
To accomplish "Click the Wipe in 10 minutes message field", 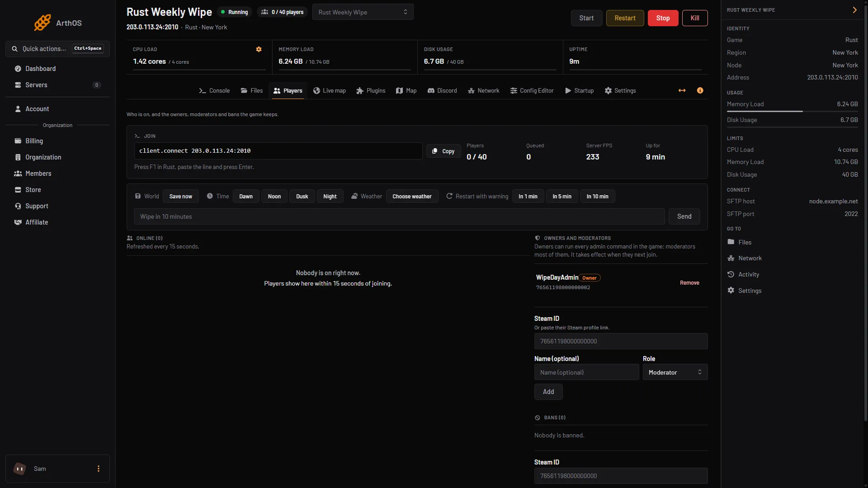I will [x=399, y=216].
